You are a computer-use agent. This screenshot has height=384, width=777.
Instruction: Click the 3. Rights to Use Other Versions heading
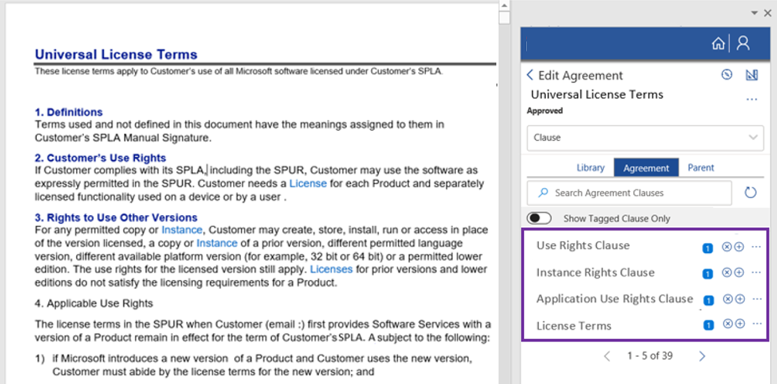[116, 218]
